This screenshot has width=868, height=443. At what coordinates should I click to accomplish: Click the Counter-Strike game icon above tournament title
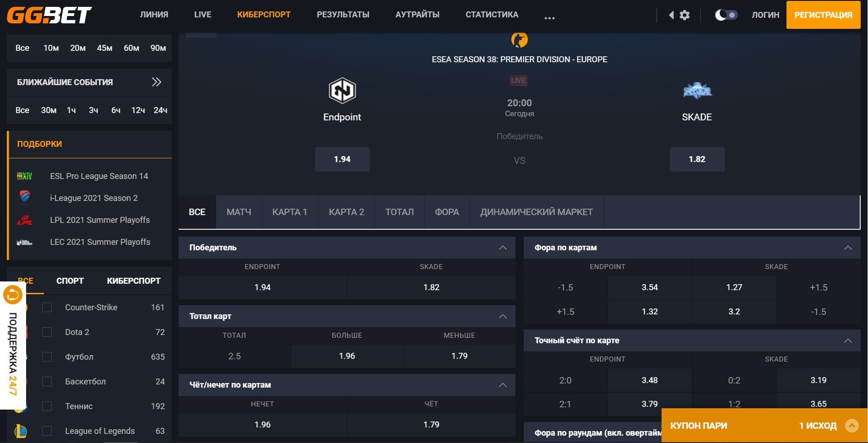[519, 40]
